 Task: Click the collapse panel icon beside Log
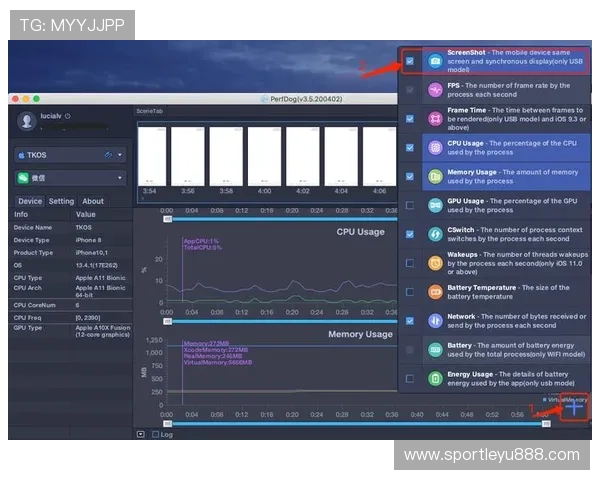(141, 434)
